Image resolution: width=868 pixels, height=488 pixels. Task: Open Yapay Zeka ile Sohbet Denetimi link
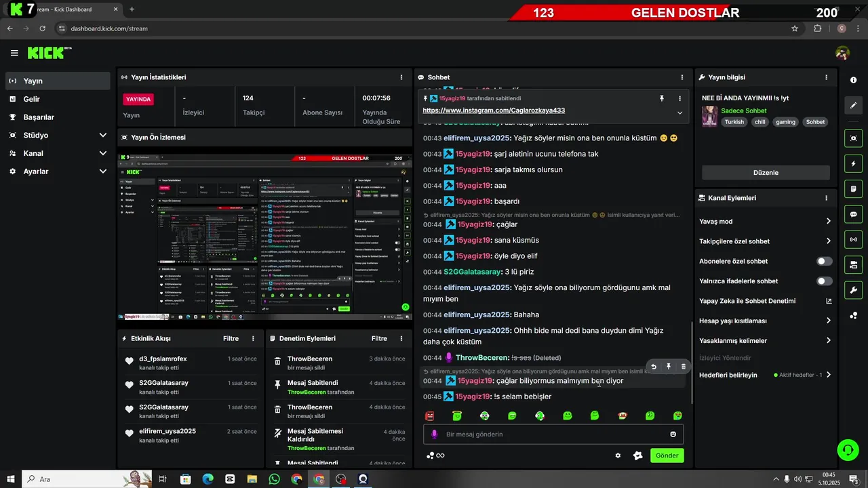pos(766,301)
